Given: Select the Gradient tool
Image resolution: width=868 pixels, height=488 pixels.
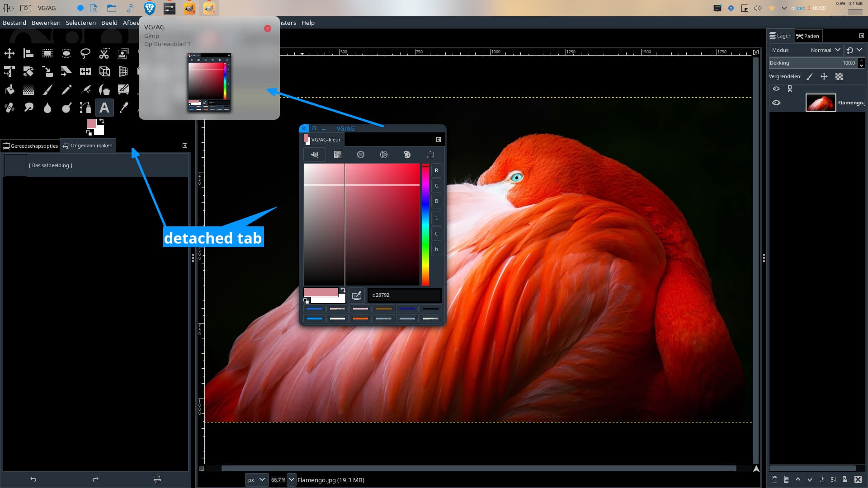Looking at the screenshot, I should point(28,90).
